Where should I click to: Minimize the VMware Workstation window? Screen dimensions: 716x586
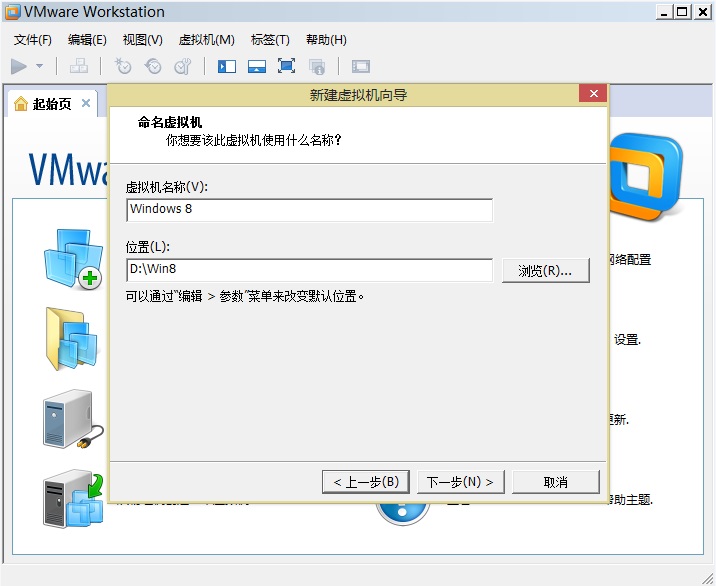664,12
